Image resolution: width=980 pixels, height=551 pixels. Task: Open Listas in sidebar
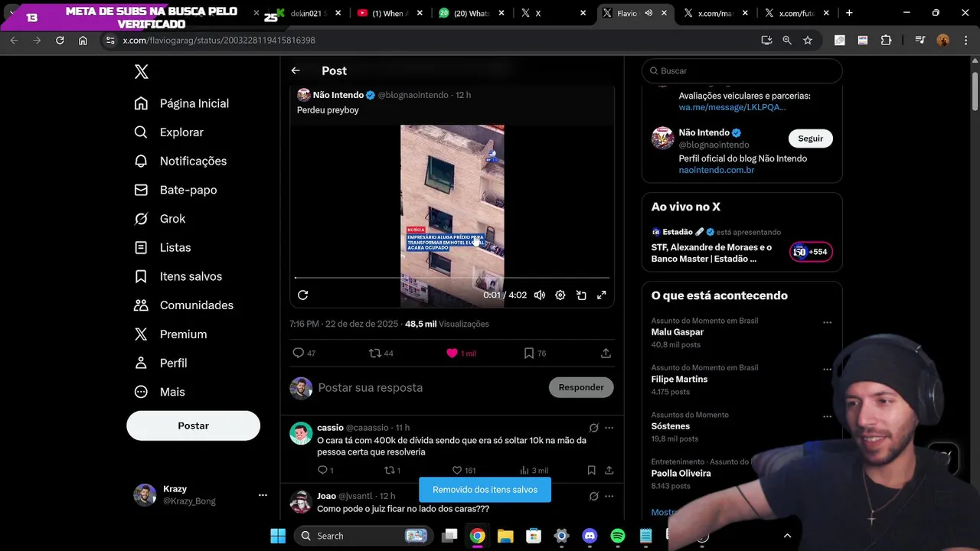(x=162, y=248)
